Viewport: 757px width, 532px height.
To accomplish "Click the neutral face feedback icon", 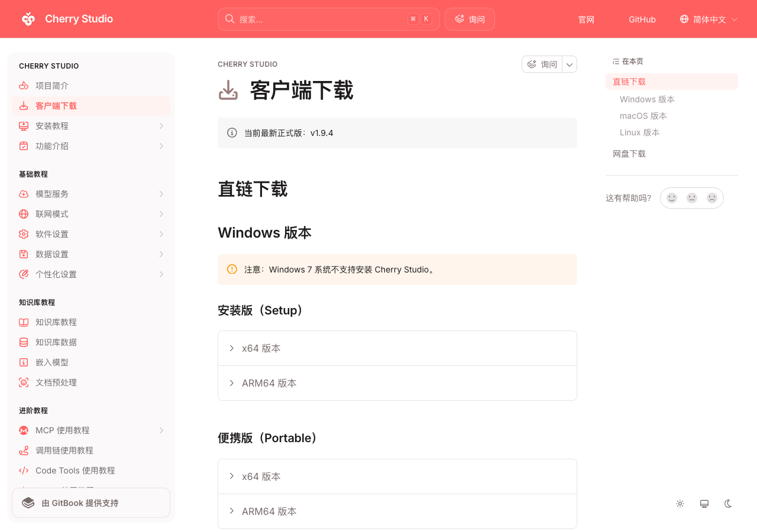I will tap(692, 198).
